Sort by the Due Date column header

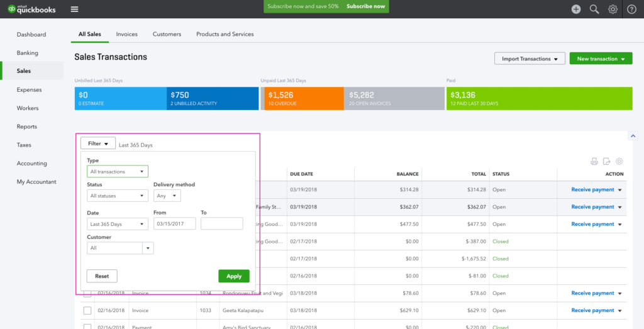tap(301, 174)
